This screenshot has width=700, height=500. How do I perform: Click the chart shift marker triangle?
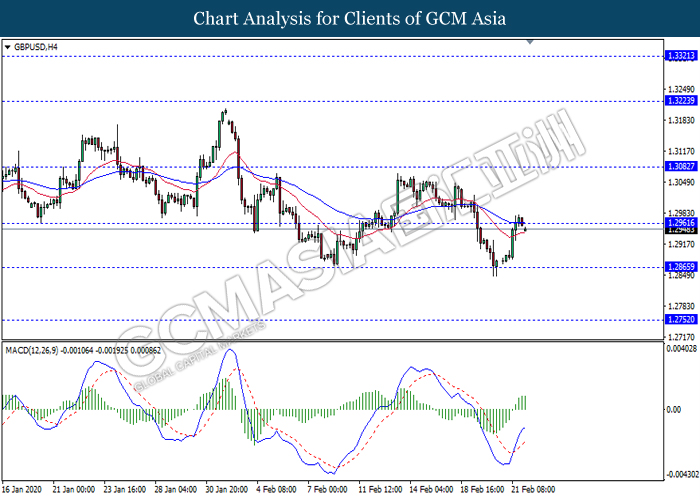[x=530, y=42]
